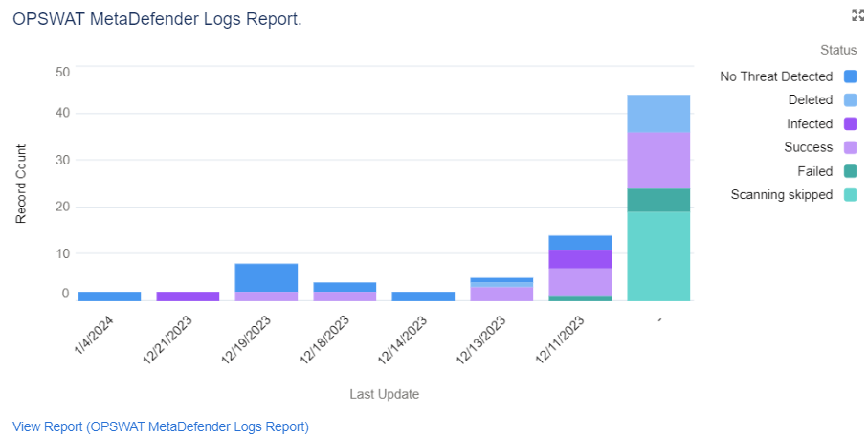The height and width of the screenshot is (437, 868).
Task: Click the 12/21/2023 axis label
Action: [x=167, y=339]
